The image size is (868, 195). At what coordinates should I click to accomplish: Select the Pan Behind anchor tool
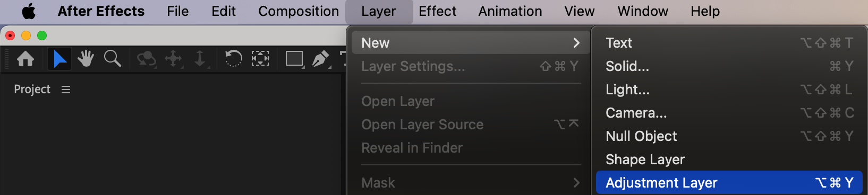(x=260, y=58)
